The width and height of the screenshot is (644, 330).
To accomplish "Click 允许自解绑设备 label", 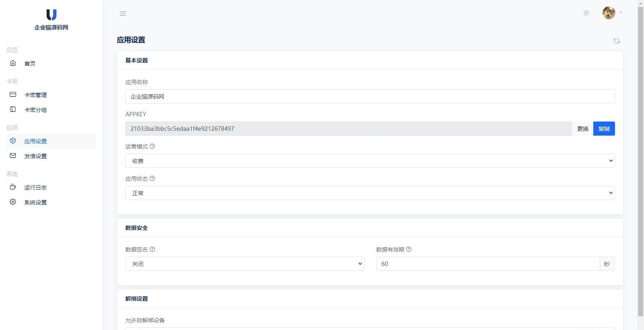I will coord(145,320).
